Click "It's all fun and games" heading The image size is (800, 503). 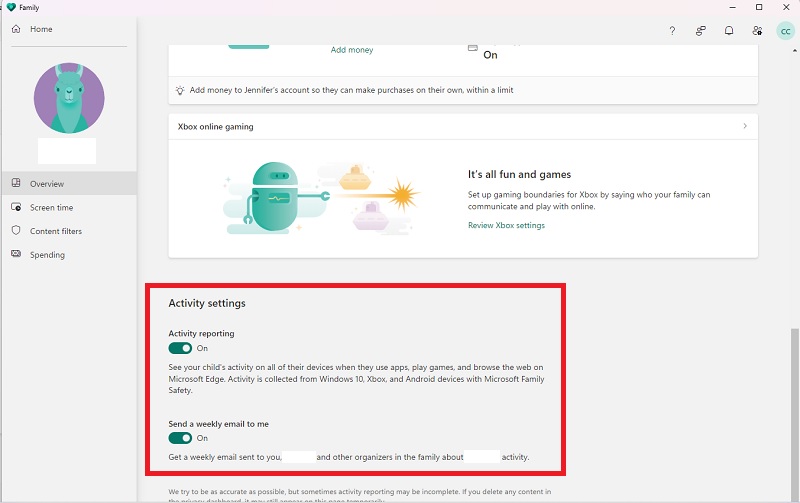tap(519, 174)
